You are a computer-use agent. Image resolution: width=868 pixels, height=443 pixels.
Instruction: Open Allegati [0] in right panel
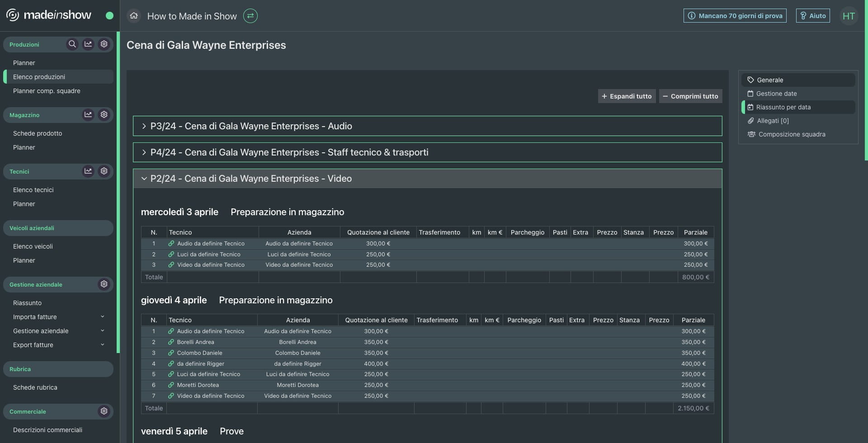798,121
